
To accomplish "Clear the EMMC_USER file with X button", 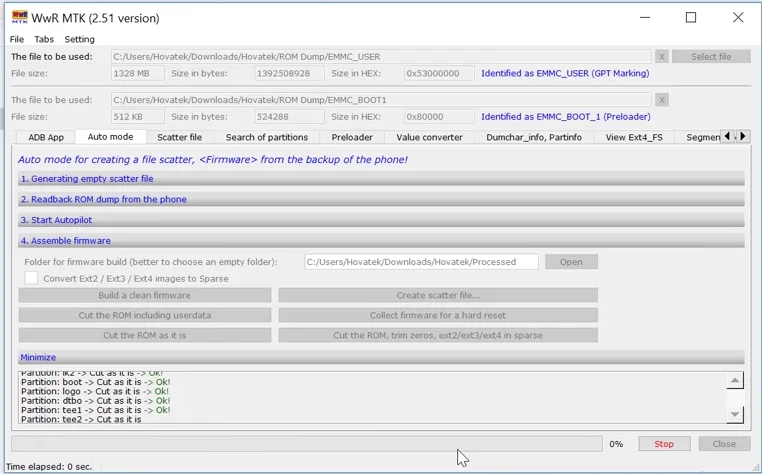I will [661, 56].
